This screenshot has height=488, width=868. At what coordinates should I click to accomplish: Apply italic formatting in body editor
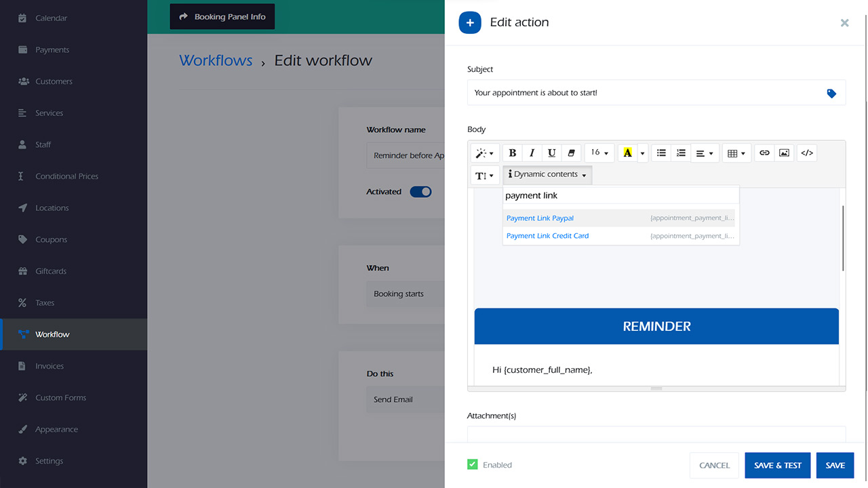tap(532, 153)
